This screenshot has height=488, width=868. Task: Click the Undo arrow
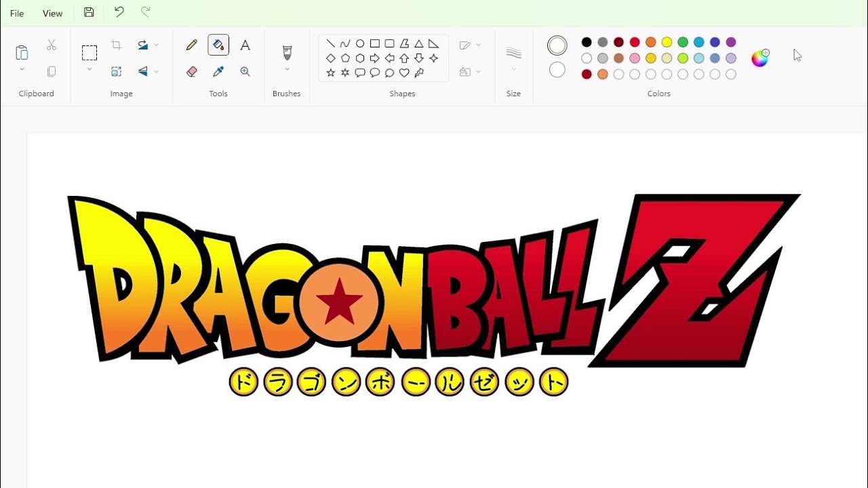pyautogui.click(x=119, y=12)
